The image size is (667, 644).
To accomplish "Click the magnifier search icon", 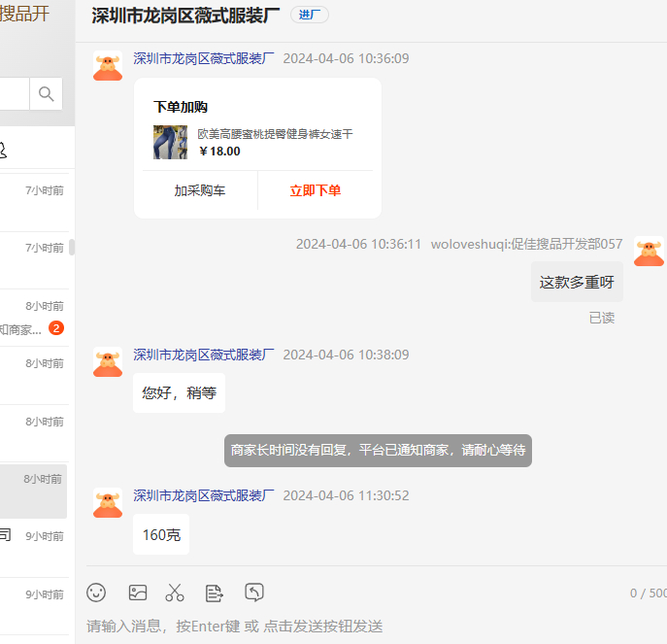I will (x=47, y=94).
